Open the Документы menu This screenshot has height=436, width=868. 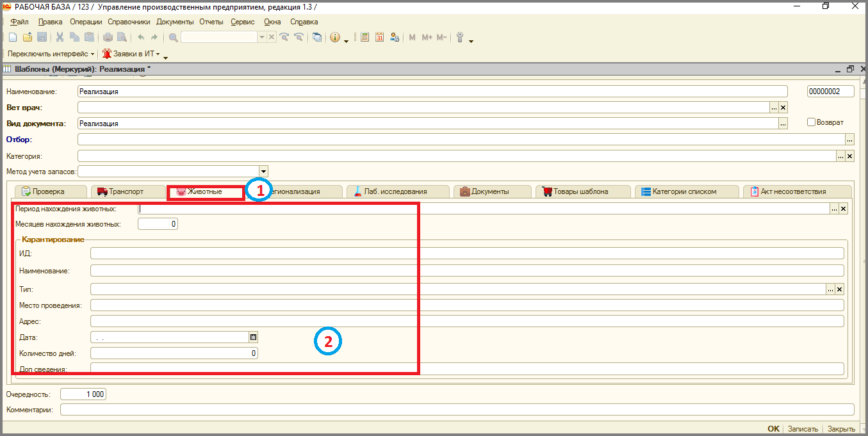(175, 22)
